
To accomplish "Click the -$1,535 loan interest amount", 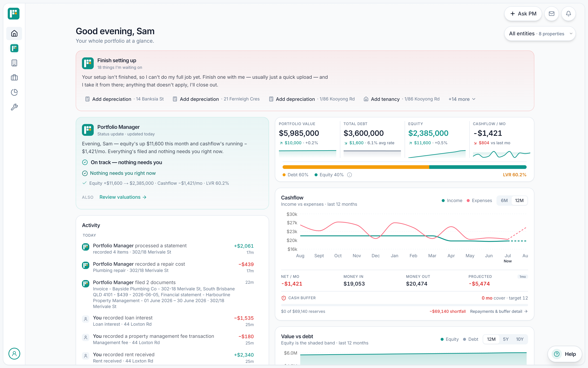I will coord(244,318).
